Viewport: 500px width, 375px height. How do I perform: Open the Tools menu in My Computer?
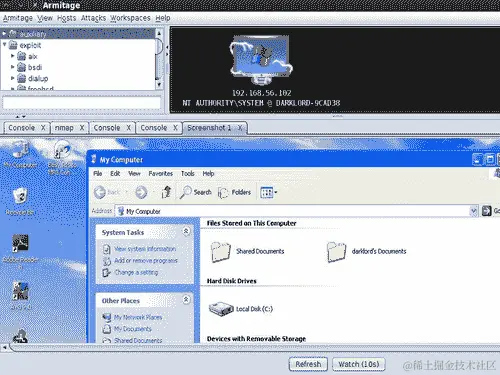[188, 173]
